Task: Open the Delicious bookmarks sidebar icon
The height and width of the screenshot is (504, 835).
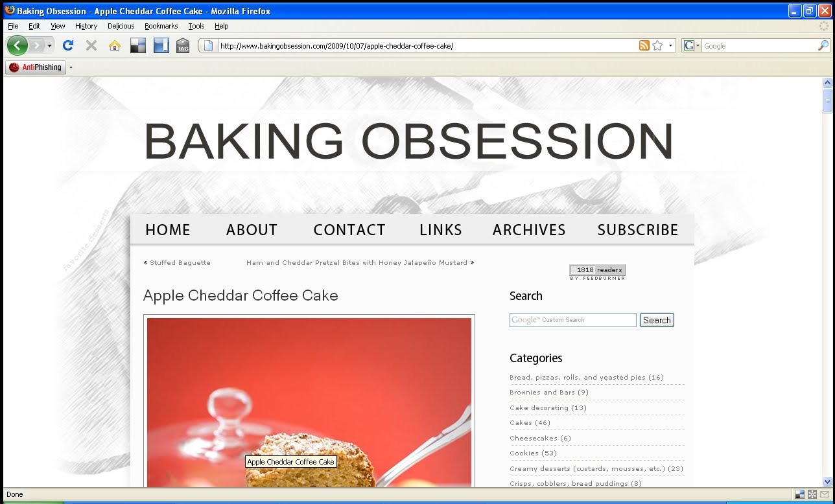Action: coord(161,45)
